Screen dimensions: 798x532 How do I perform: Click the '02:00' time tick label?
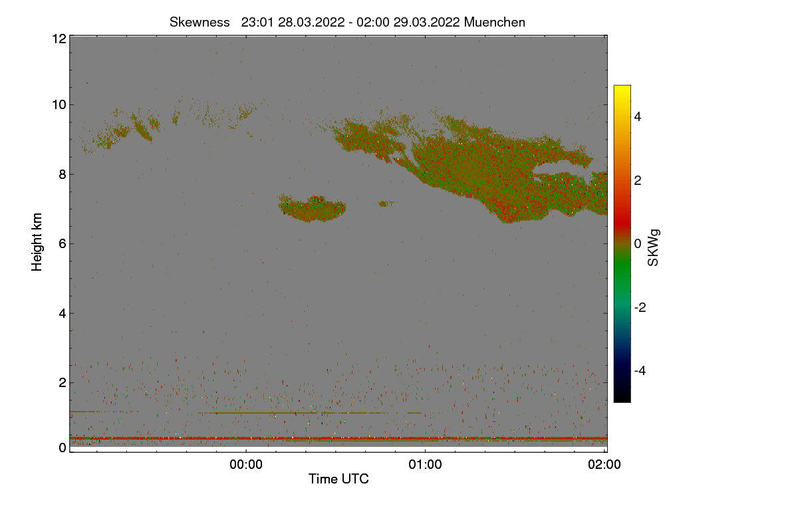[x=605, y=465]
